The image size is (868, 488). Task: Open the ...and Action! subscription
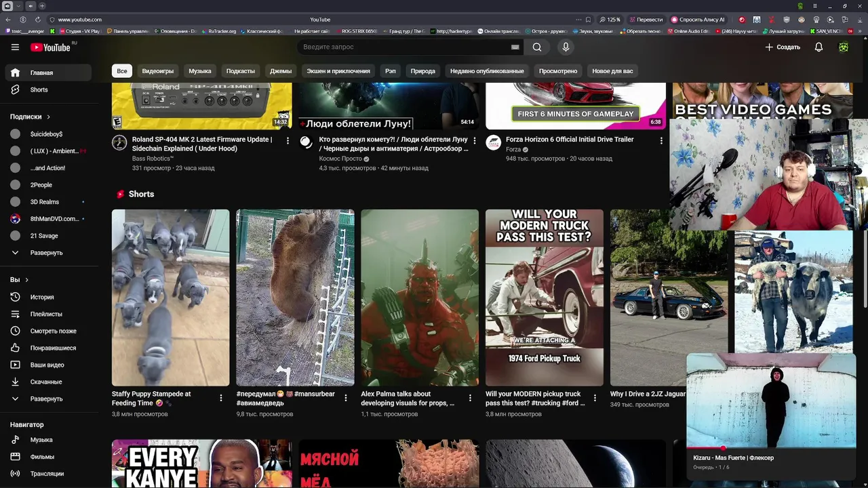48,168
